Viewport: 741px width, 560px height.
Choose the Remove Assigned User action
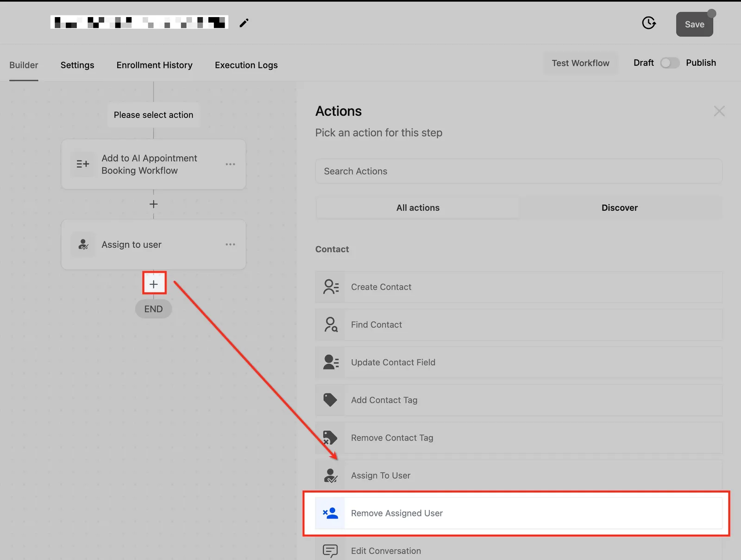click(519, 513)
